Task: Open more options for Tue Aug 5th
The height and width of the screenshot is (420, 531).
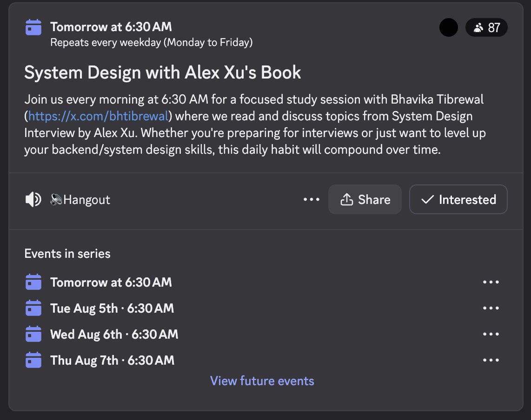Action: coord(491,308)
